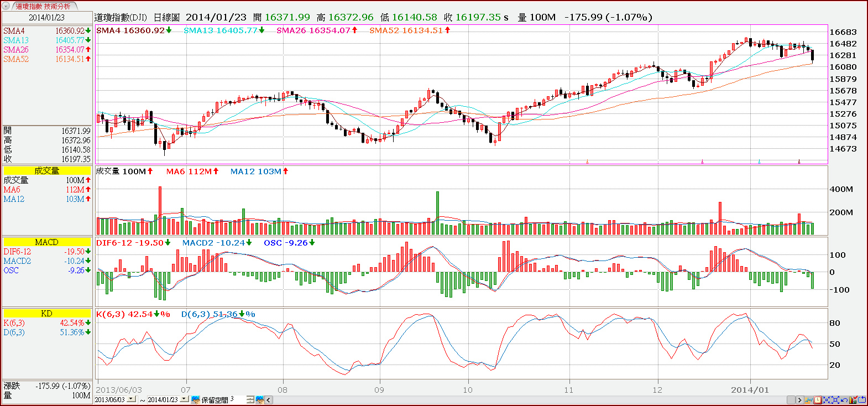Open the start date 2013/06/03 dropdown
The height and width of the screenshot is (406, 868).
coord(131,399)
